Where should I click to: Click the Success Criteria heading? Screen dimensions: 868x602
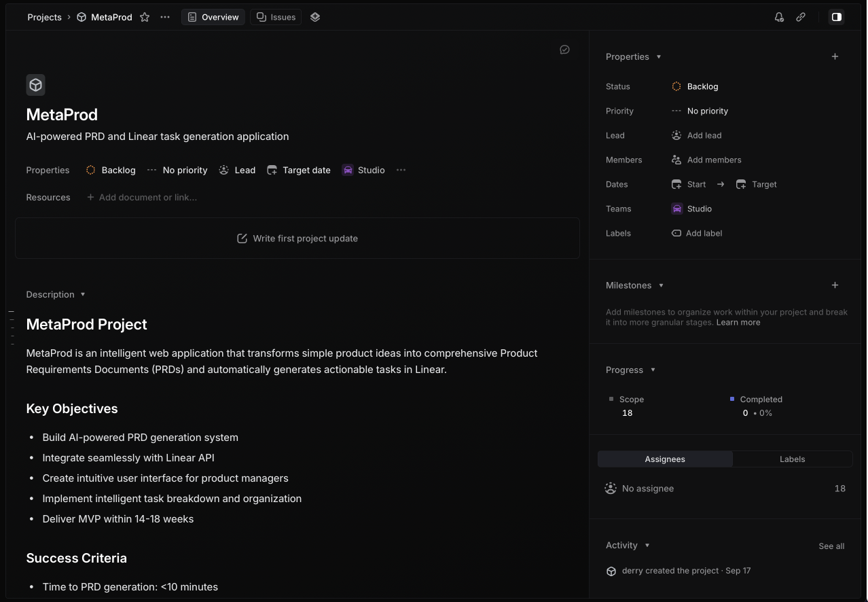point(76,559)
